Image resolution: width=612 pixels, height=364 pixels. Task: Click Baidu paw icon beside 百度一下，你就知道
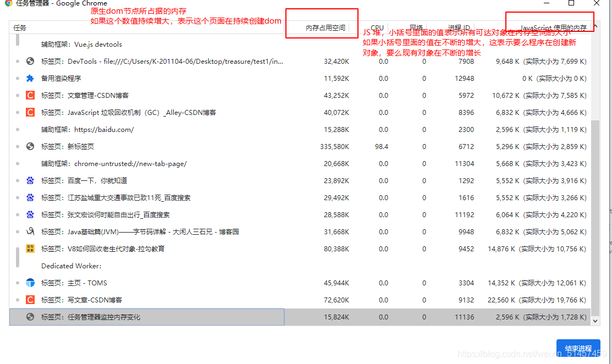[30, 181]
